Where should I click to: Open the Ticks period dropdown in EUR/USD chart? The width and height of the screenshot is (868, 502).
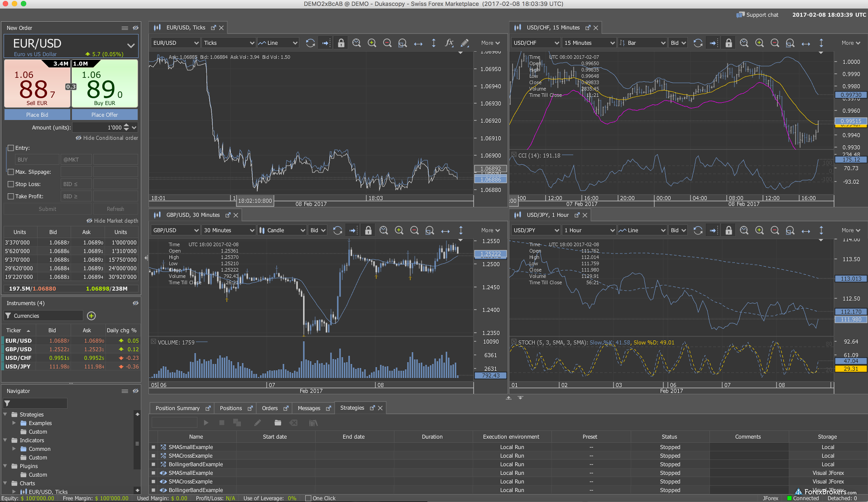coord(229,43)
